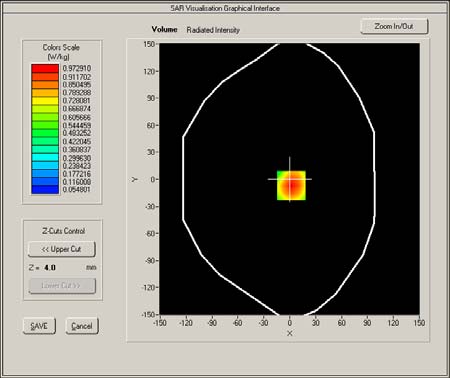Click the Y axis title left of plot
Screen dimensions: 450x378
click(135, 179)
